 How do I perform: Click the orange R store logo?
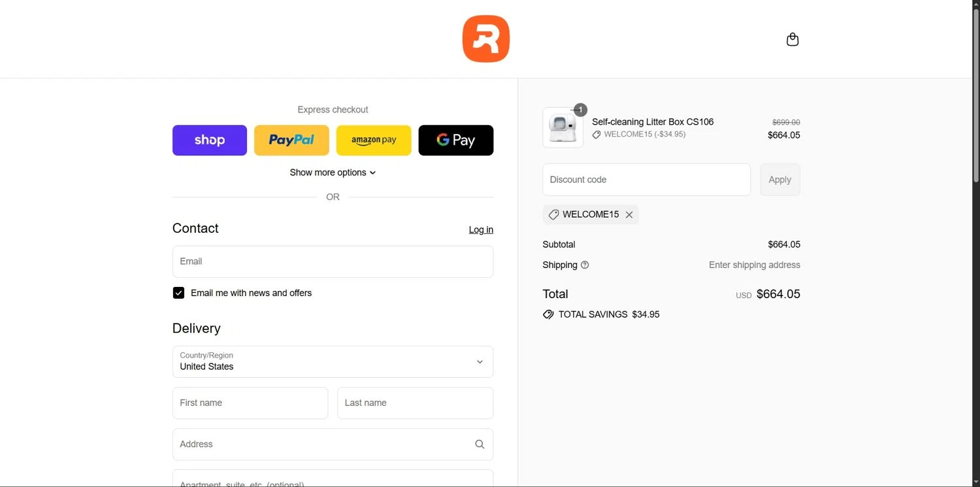tap(486, 39)
